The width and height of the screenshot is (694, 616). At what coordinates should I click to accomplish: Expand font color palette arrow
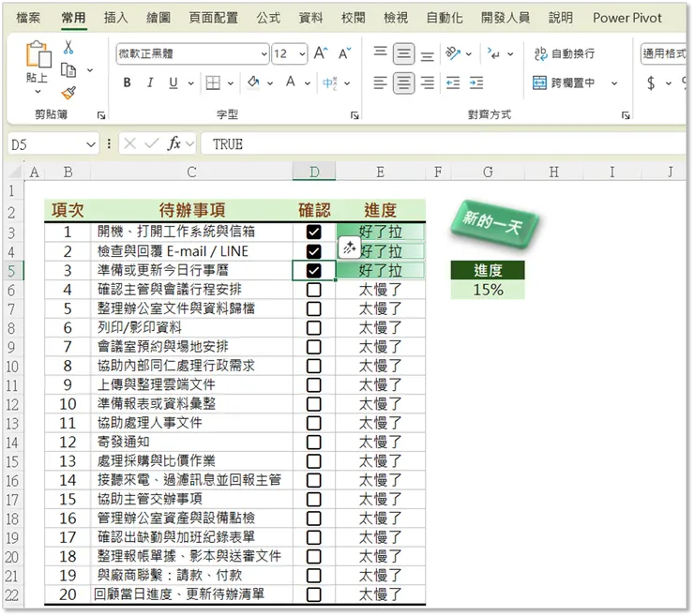click(308, 83)
